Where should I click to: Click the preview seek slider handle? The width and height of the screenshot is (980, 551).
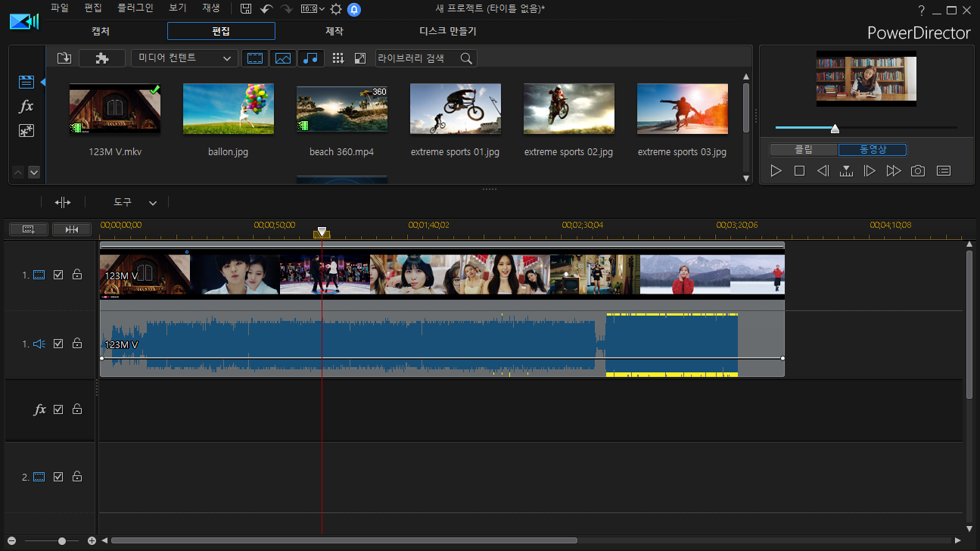[835, 128]
